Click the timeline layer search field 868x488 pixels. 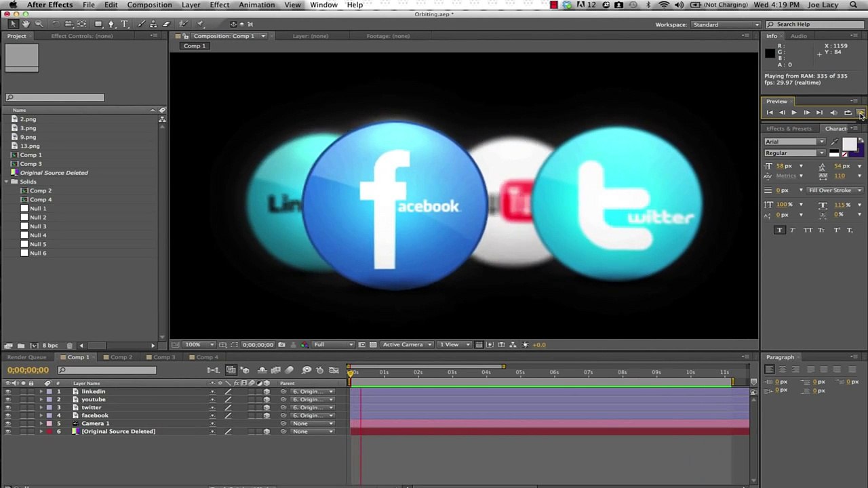108,370
